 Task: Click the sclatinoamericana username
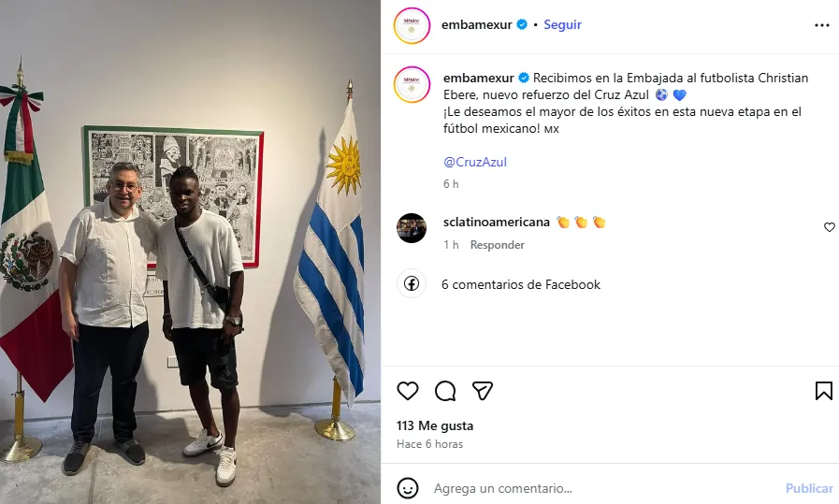[x=497, y=222]
